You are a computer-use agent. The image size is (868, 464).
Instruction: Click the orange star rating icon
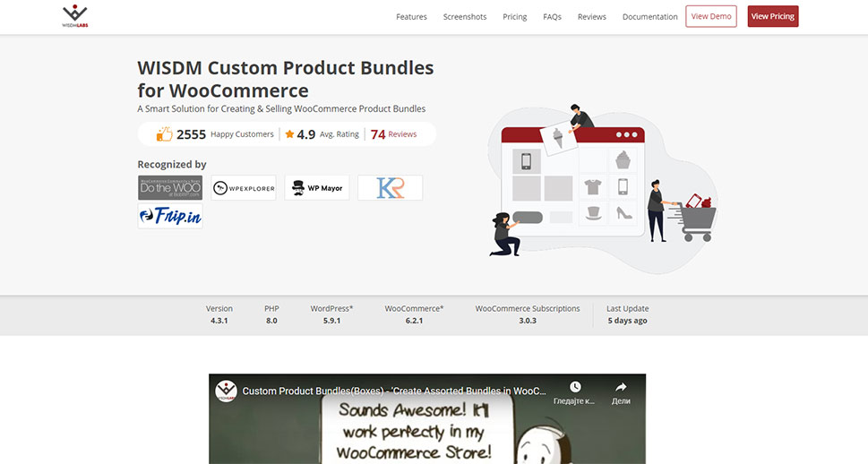[x=289, y=133]
